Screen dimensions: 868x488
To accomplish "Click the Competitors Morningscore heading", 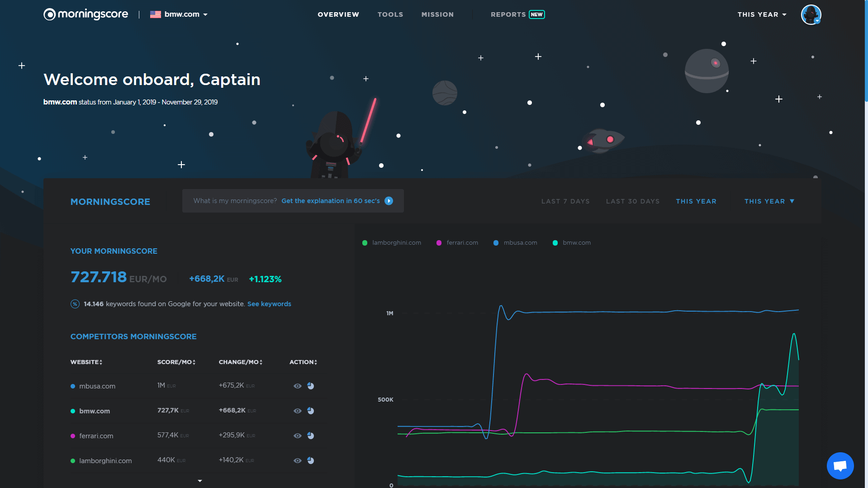I will tap(133, 336).
